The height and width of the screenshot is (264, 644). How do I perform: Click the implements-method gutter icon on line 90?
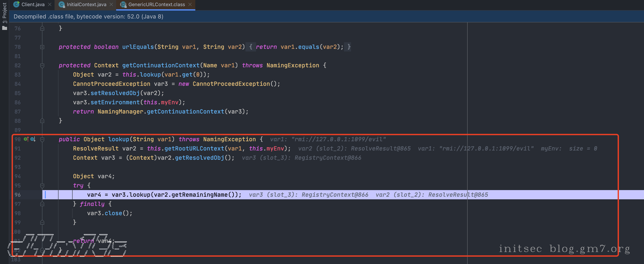[x=26, y=139]
